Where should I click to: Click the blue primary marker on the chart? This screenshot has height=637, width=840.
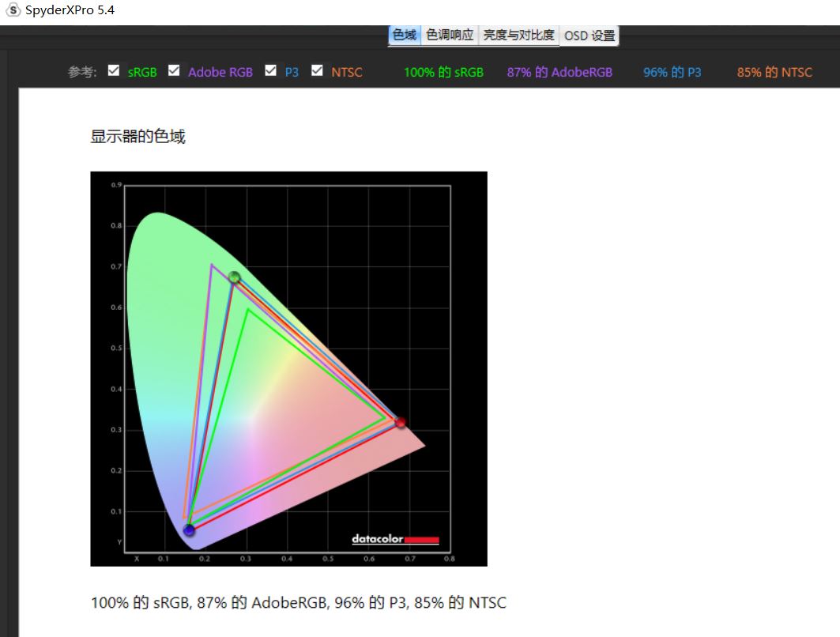pyautogui.click(x=189, y=532)
